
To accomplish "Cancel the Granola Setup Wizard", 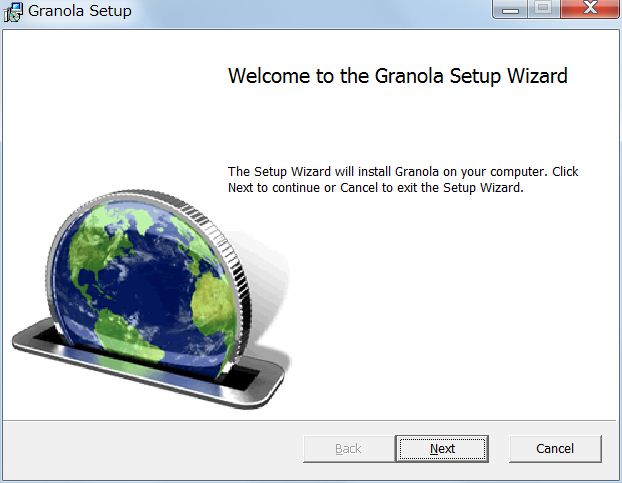I will [x=555, y=448].
